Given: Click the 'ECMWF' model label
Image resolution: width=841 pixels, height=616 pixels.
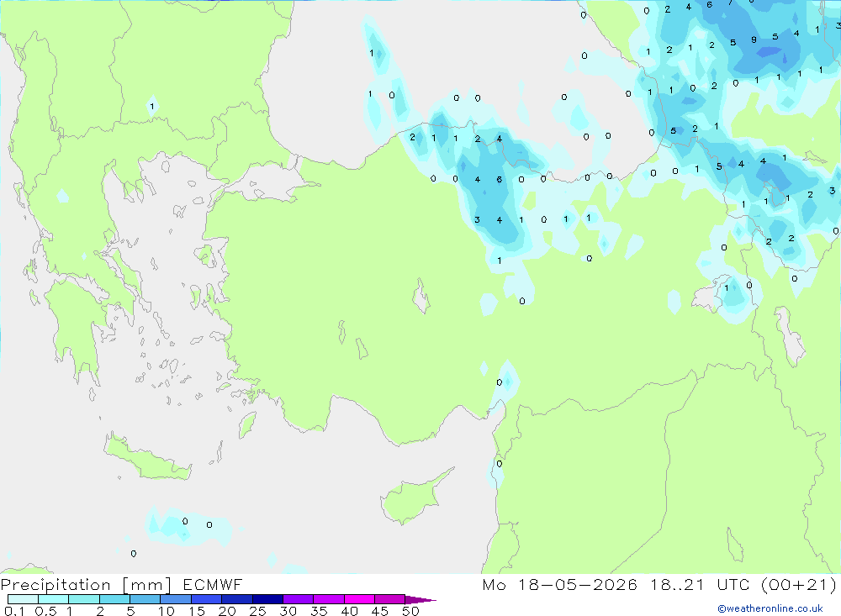Looking at the screenshot, I should click(213, 585).
